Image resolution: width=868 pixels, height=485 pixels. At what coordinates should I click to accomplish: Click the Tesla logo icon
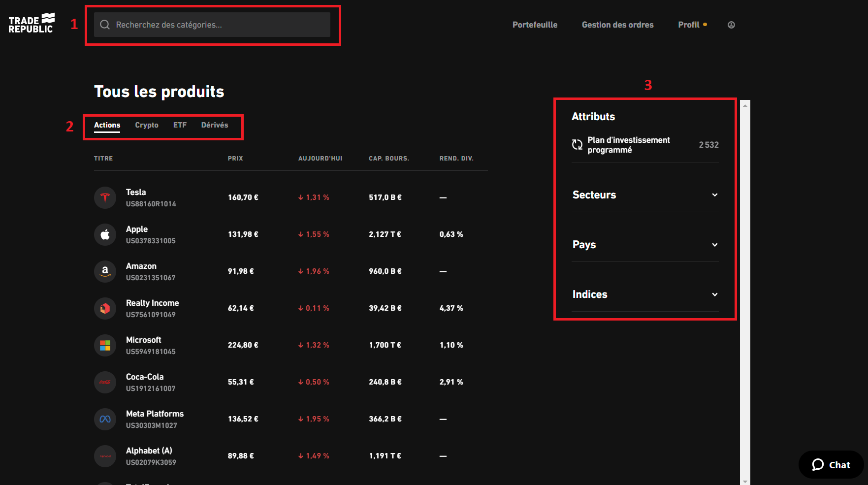105,197
